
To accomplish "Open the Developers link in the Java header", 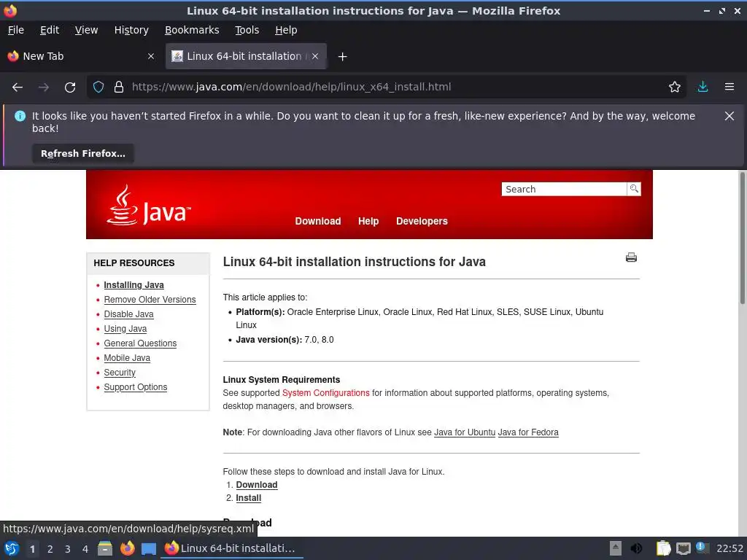I will click(422, 221).
